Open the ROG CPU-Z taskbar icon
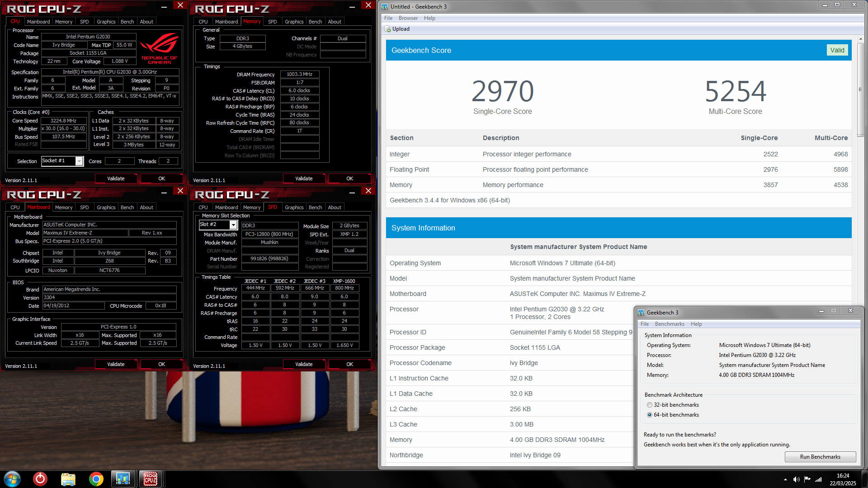 (151, 479)
